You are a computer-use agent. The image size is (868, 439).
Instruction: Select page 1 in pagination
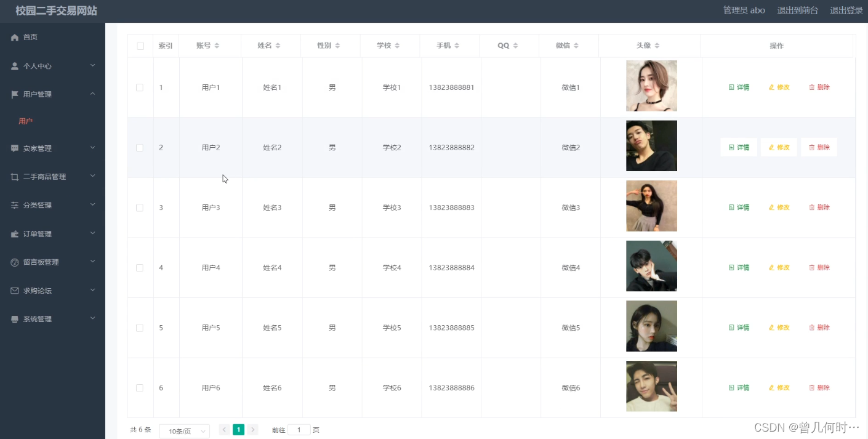(238, 430)
